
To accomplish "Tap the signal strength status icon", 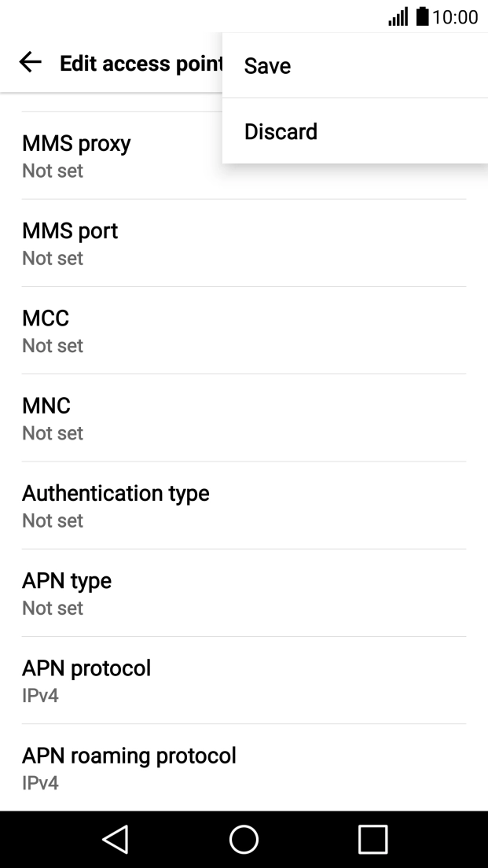I will 398,17.
